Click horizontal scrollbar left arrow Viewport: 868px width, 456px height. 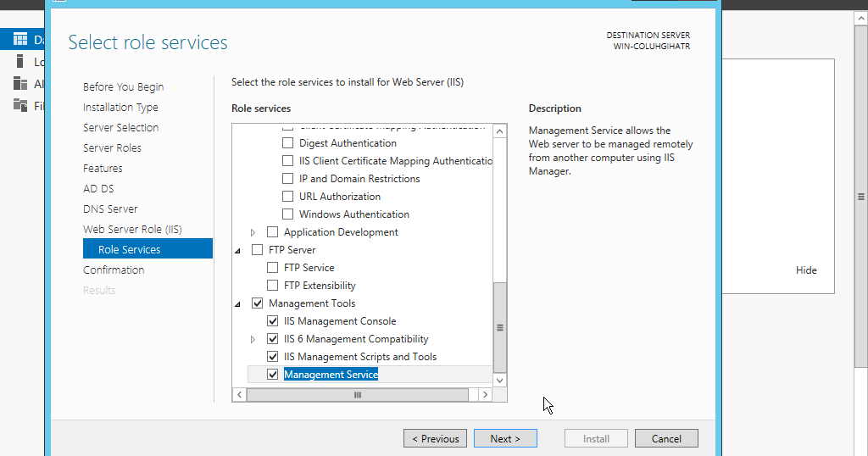(x=240, y=395)
